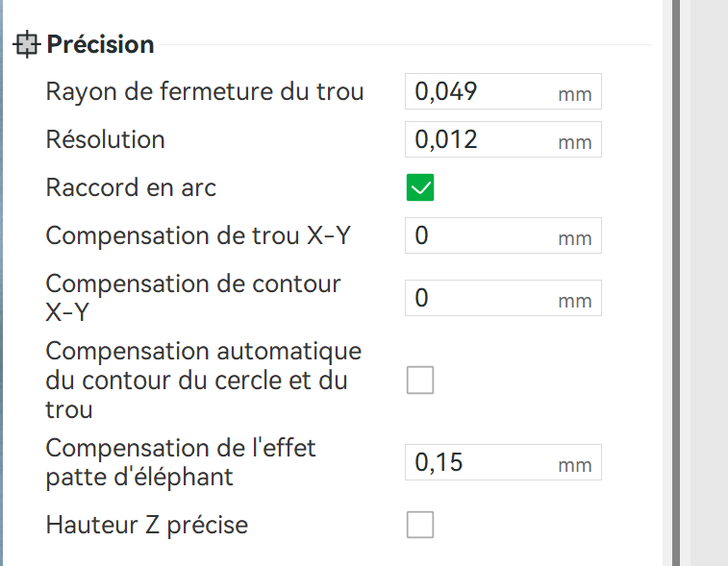Click the Compensation de contour X-Y label
The width and height of the screenshot is (728, 566).
point(193,298)
